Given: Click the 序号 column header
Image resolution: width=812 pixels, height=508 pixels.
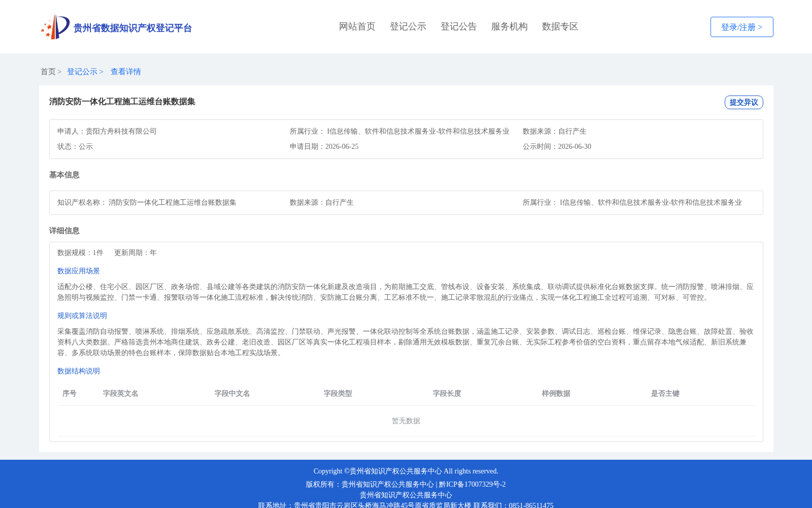Looking at the screenshot, I should tap(70, 393).
